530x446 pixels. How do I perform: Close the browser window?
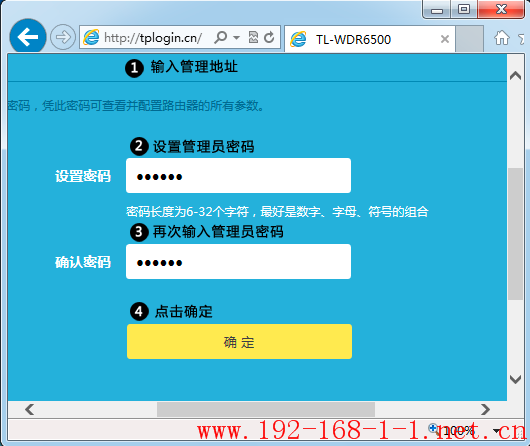pos(501,9)
